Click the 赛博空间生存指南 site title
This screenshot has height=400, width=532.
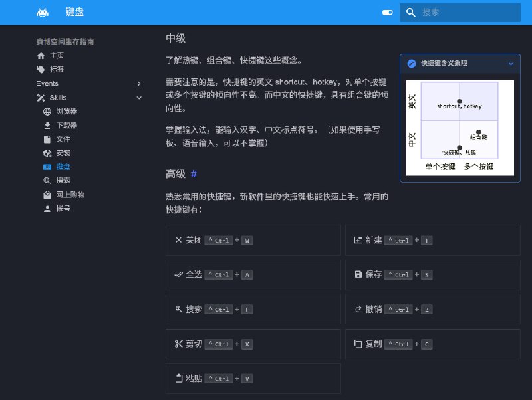click(64, 41)
